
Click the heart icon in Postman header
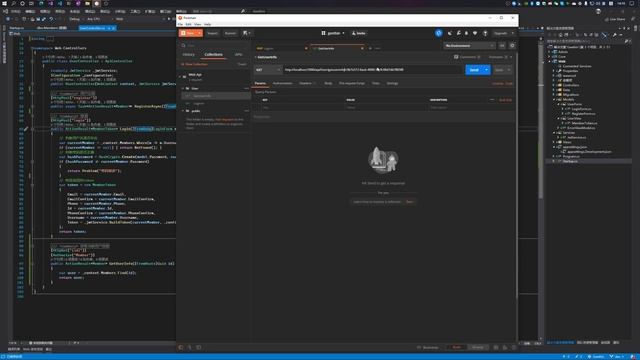(475, 33)
